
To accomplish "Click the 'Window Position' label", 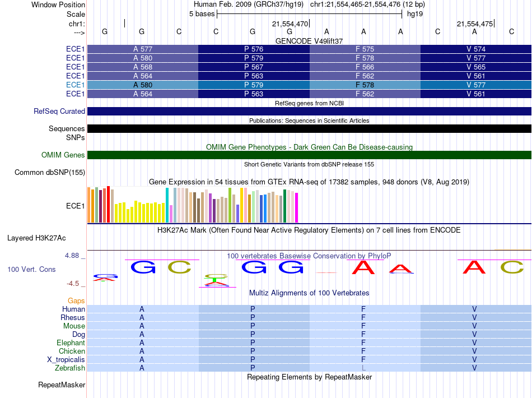I will point(58,4).
